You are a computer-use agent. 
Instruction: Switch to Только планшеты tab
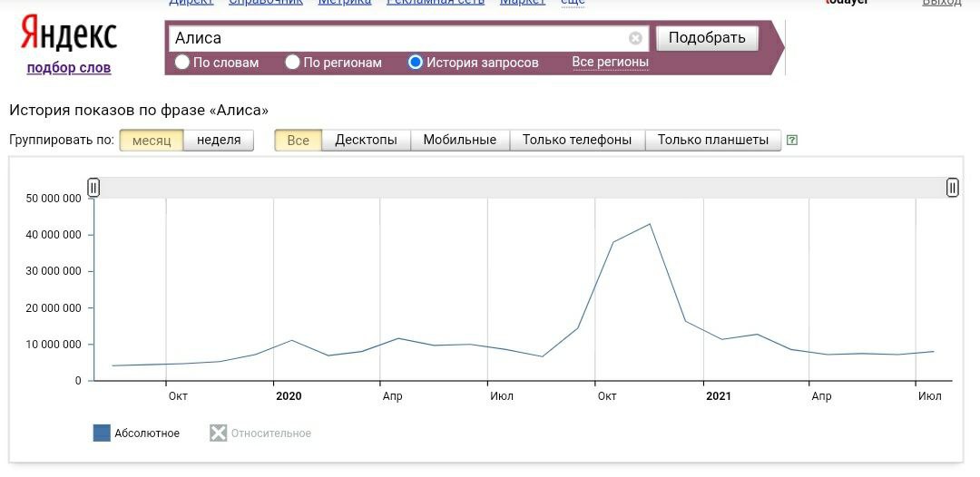(x=713, y=141)
